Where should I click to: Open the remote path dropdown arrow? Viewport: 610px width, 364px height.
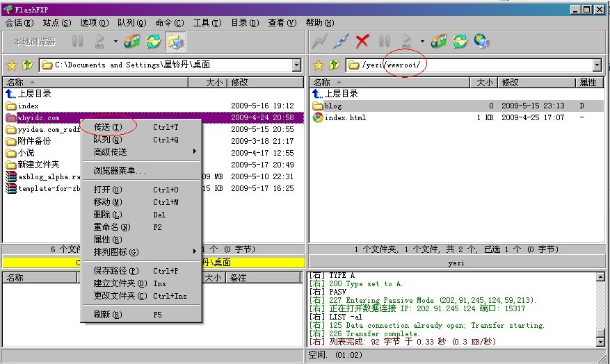tap(597, 65)
